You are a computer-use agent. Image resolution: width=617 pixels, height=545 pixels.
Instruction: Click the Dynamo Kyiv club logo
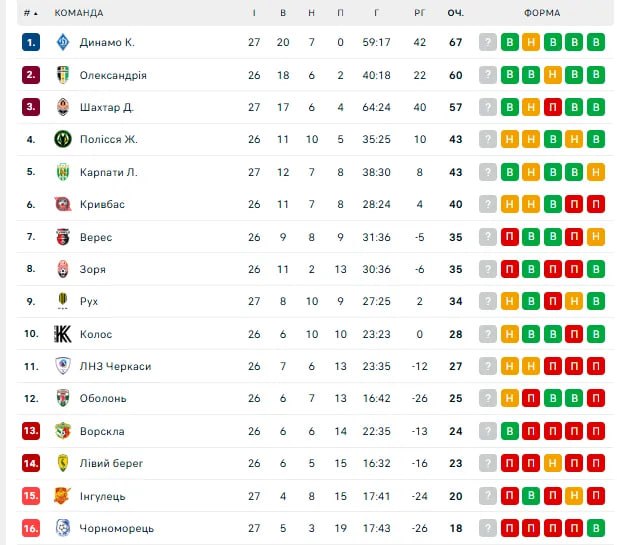point(63,43)
